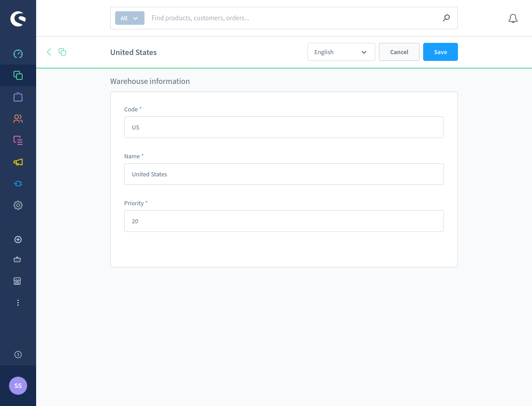532x406 pixels.
Task: Open the Settings gear icon
Action: [x=18, y=205]
